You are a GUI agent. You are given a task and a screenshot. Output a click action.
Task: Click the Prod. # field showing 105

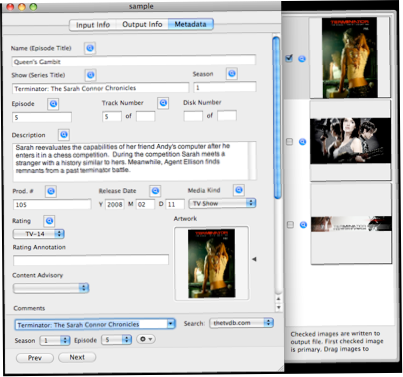[52, 204]
